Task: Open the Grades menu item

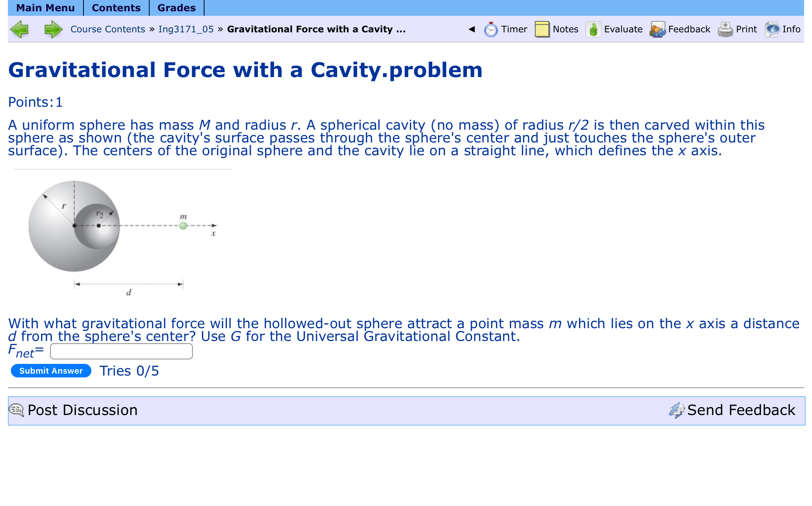Action: click(176, 8)
